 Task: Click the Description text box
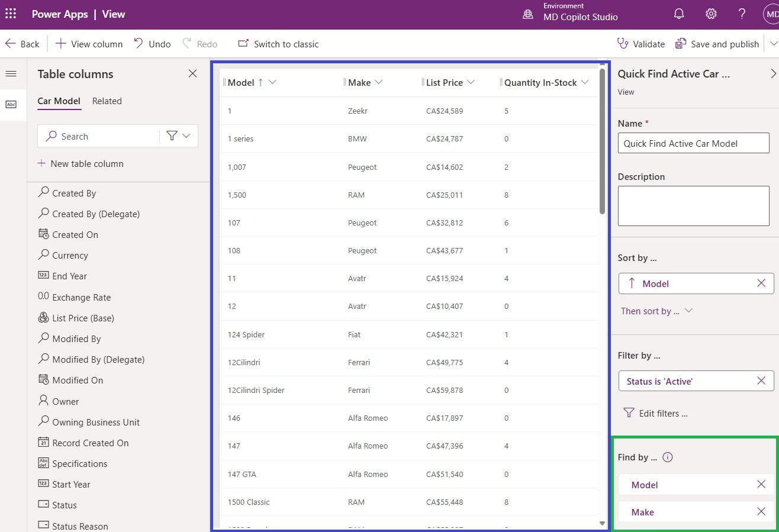(x=693, y=205)
